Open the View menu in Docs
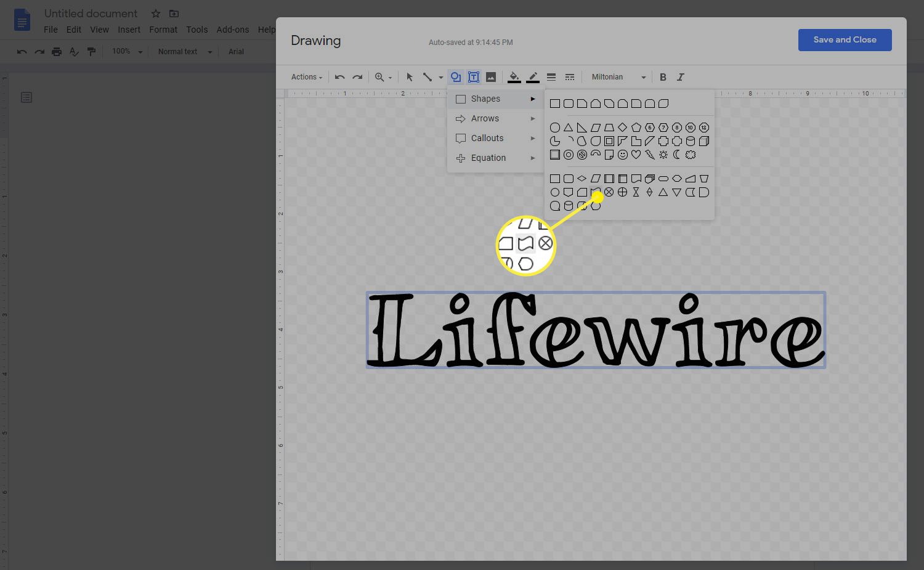 [x=99, y=30]
